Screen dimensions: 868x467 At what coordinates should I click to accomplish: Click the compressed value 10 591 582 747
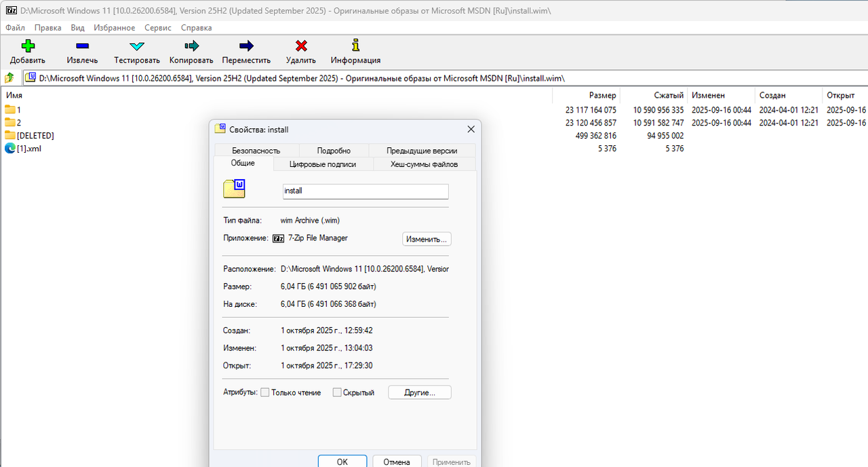coord(658,122)
